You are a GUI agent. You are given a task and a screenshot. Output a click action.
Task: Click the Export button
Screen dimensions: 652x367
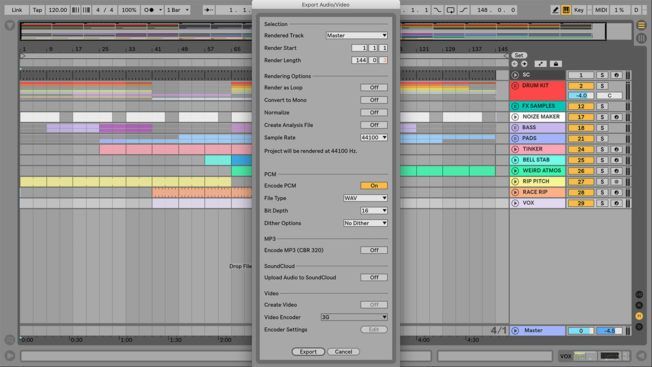click(308, 352)
